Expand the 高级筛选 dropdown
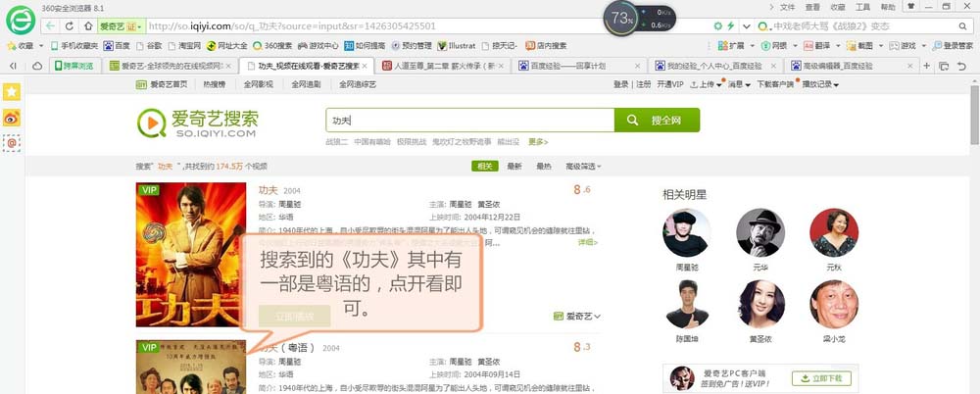 coord(583,167)
